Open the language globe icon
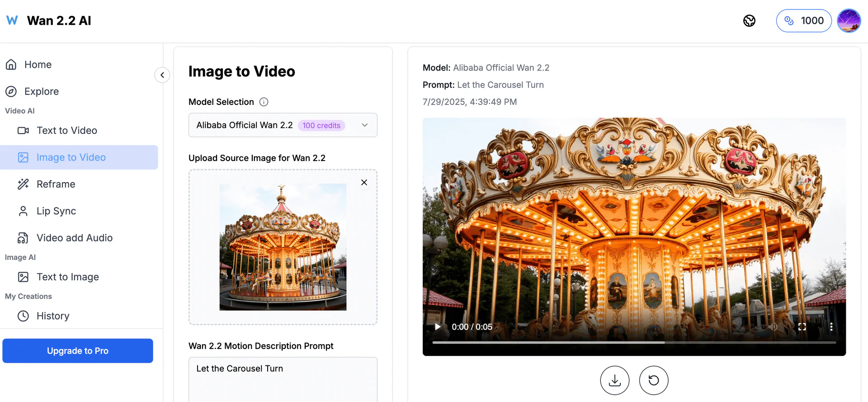Viewport: 868px width, 402px height. 749,21
